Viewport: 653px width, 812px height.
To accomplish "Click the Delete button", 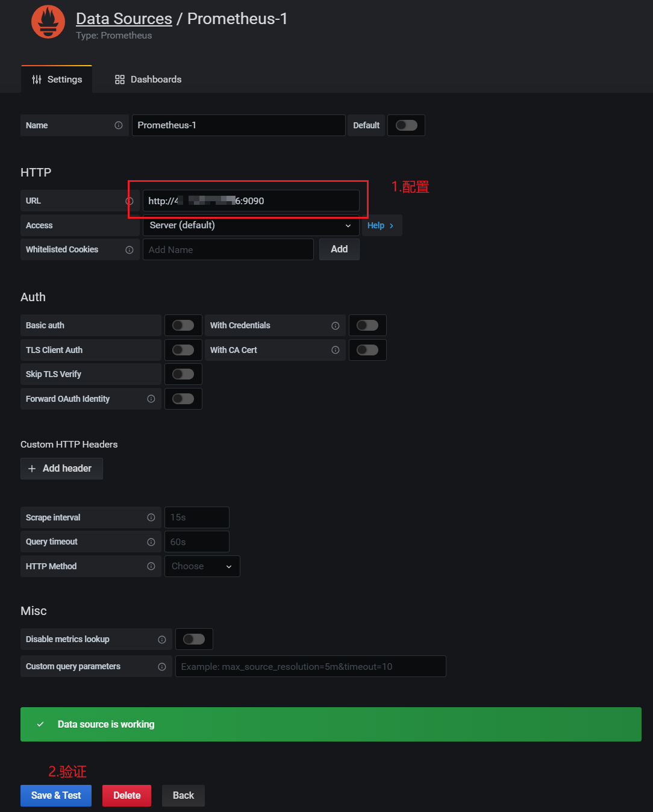I will click(127, 796).
